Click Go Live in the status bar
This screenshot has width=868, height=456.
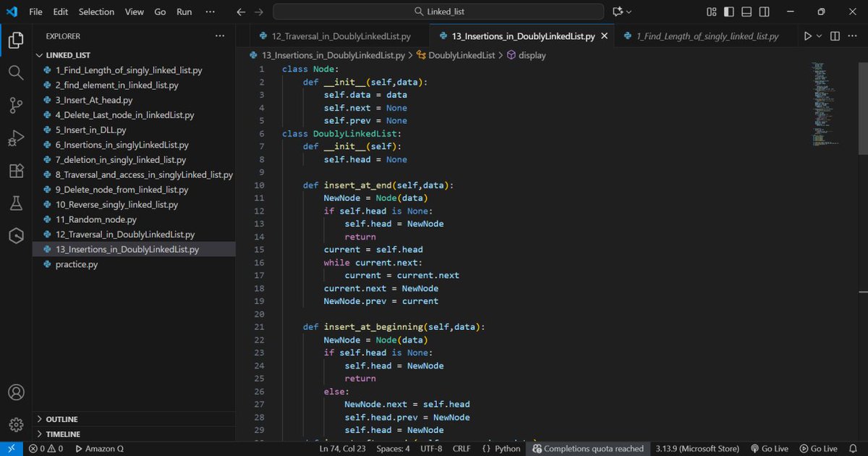pos(770,449)
